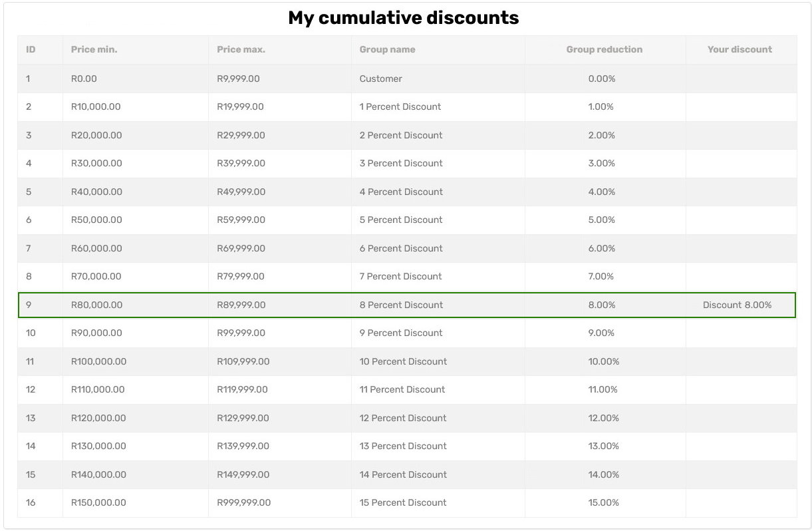The image size is (812, 531).
Task: Select the '13 Percent Discount' group name
Action: pyautogui.click(x=403, y=446)
